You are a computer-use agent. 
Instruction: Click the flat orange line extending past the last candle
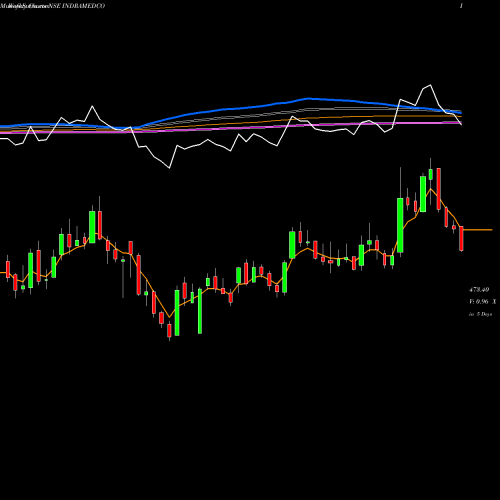tap(478, 230)
